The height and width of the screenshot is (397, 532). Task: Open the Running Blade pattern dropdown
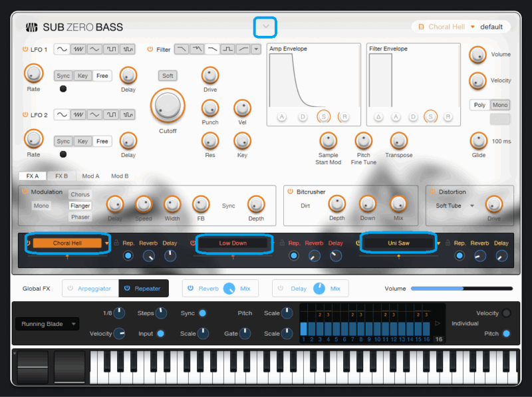tap(47, 324)
